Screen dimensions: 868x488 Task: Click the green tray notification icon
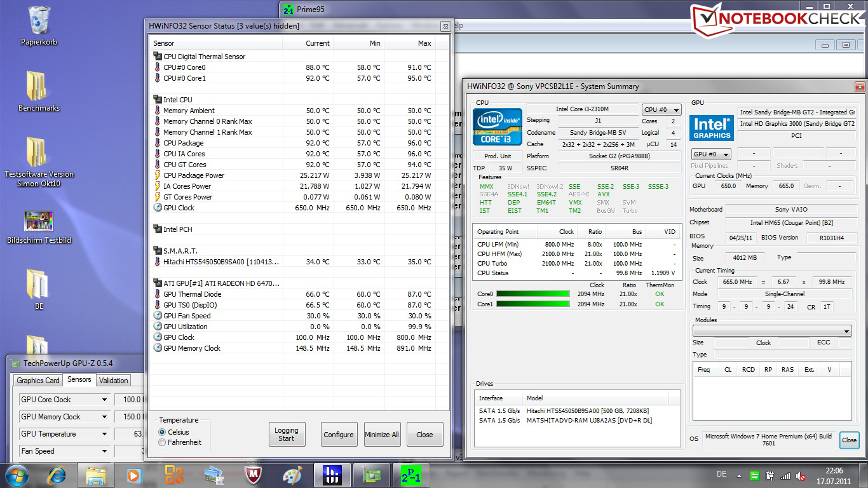tap(755, 476)
